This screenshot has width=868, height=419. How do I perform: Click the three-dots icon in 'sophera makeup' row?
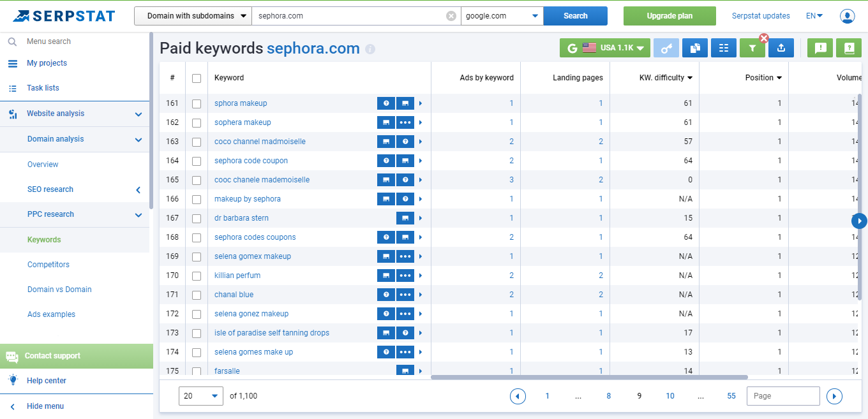coord(405,122)
